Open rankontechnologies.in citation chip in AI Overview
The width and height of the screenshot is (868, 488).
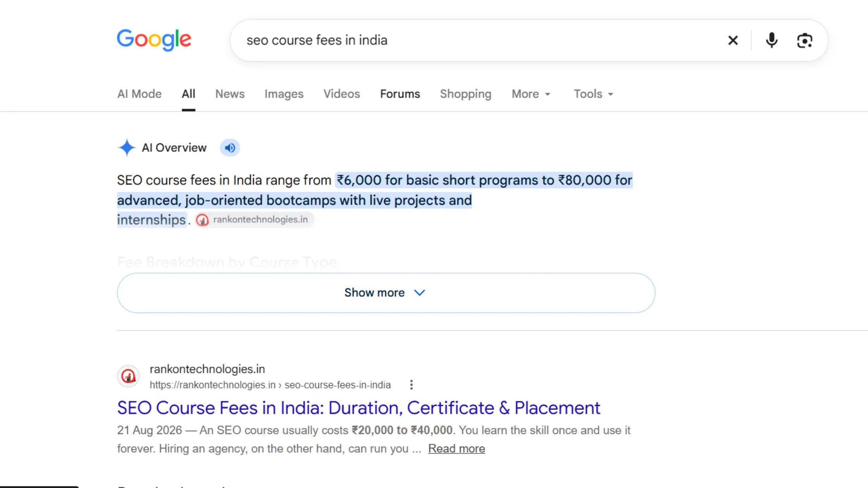point(254,220)
